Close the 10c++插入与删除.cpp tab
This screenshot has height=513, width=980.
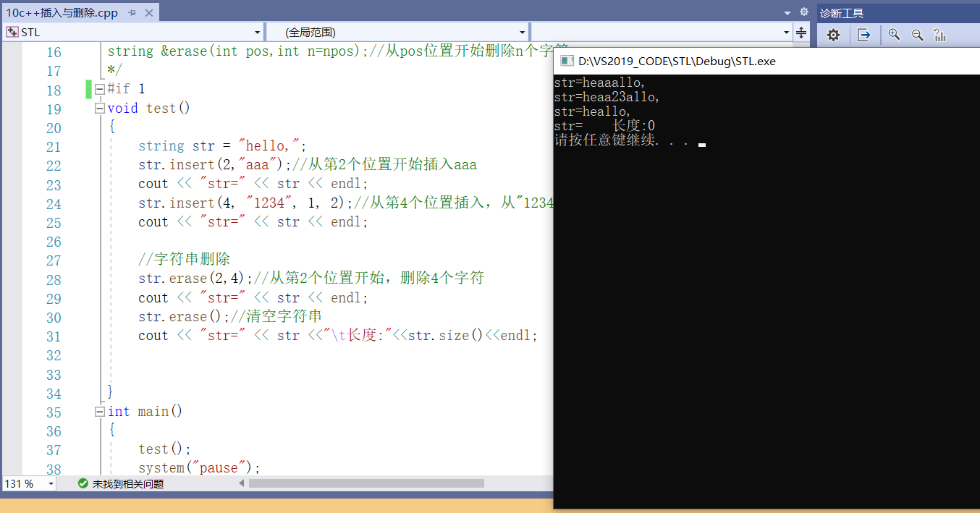148,12
